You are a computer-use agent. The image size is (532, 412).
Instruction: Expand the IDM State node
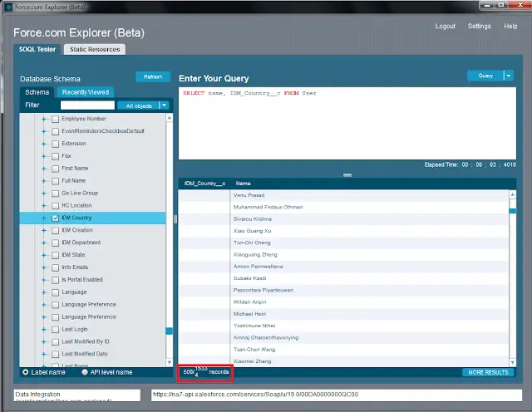pyautogui.click(x=43, y=255)
